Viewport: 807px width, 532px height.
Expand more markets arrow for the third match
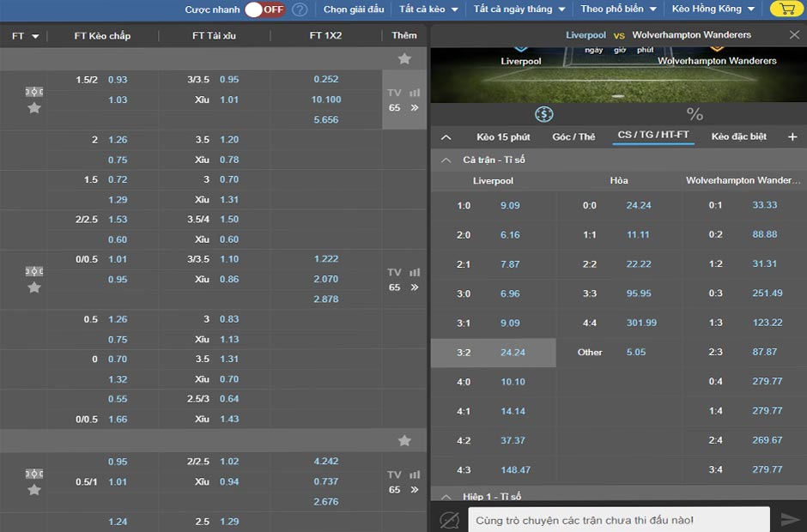pyautogui.click(x=415, y=490)
